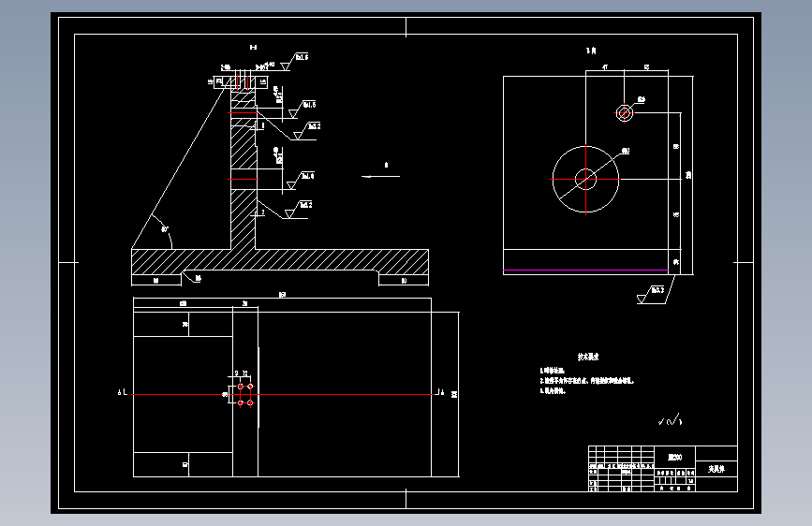Select the left section cut marker A
This screenshot has height=526, width=812.
tap(122, 393)
